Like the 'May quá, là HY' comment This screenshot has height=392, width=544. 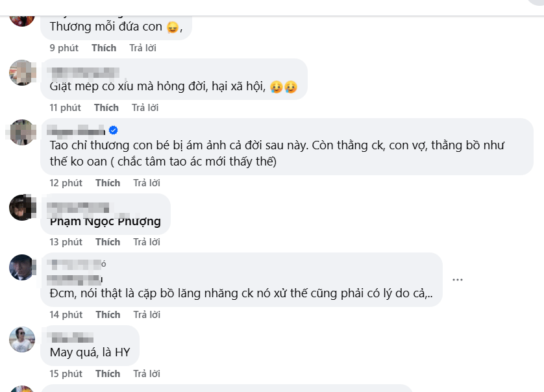click(x=108, y=374)
